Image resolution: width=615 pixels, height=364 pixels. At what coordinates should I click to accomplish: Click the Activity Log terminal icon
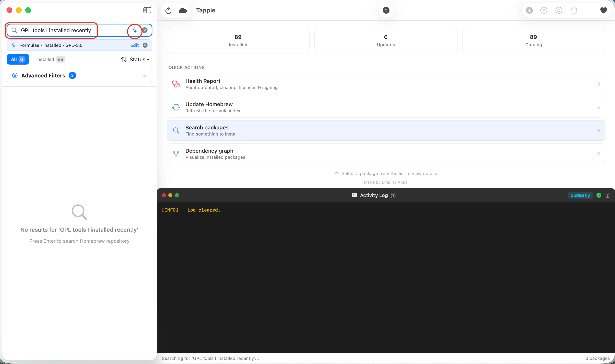[354, 195]
